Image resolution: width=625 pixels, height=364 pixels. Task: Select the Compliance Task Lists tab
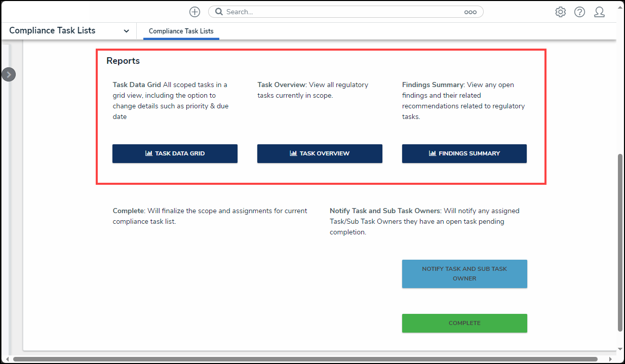click(181, 31)
